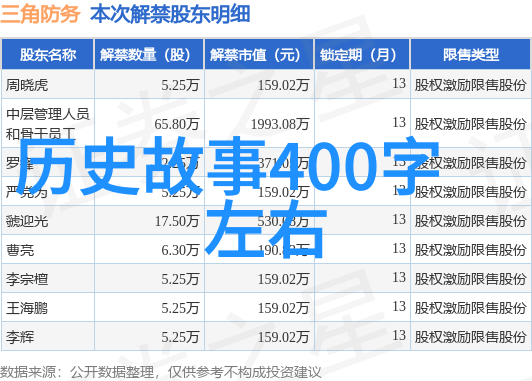Select the 锁定期（月） column header
Viewport: 532px width, 381px height.
coord(362,55)
